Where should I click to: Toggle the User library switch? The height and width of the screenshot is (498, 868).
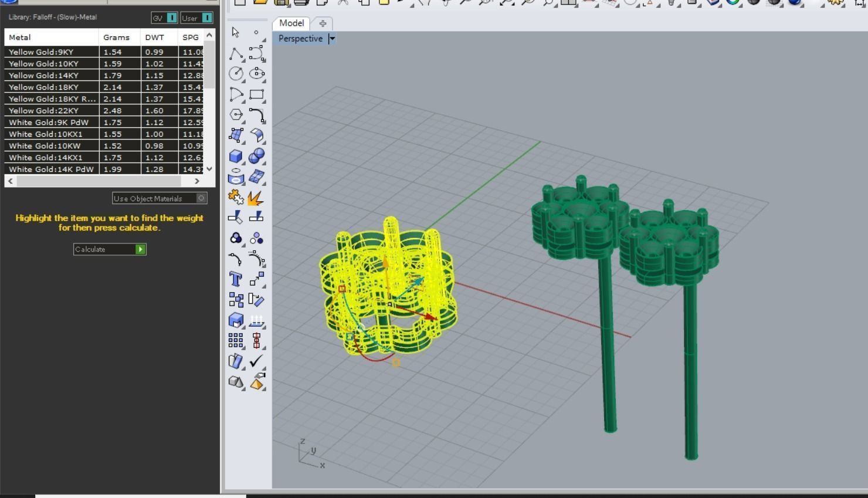point(207,18)
